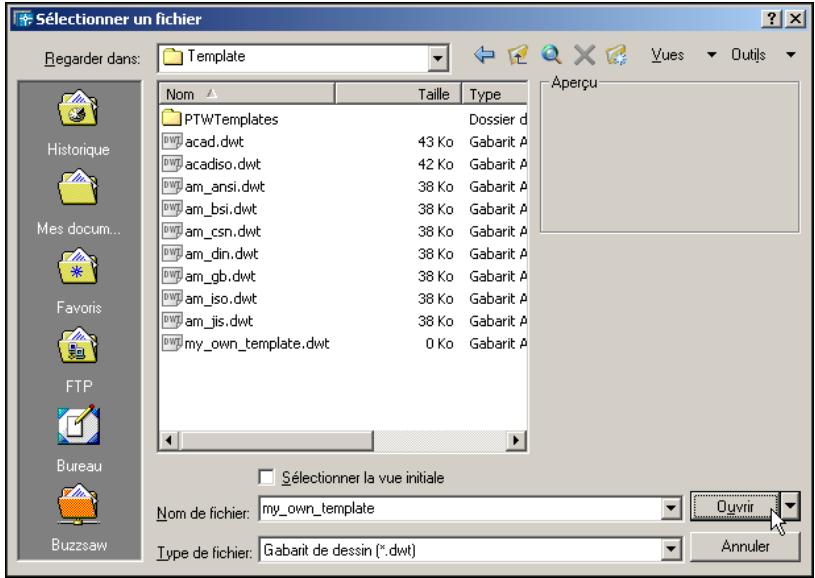The height and width of the screenshot is (578, 815).
Task: Open the Vues menu
Action: (667, 55)
